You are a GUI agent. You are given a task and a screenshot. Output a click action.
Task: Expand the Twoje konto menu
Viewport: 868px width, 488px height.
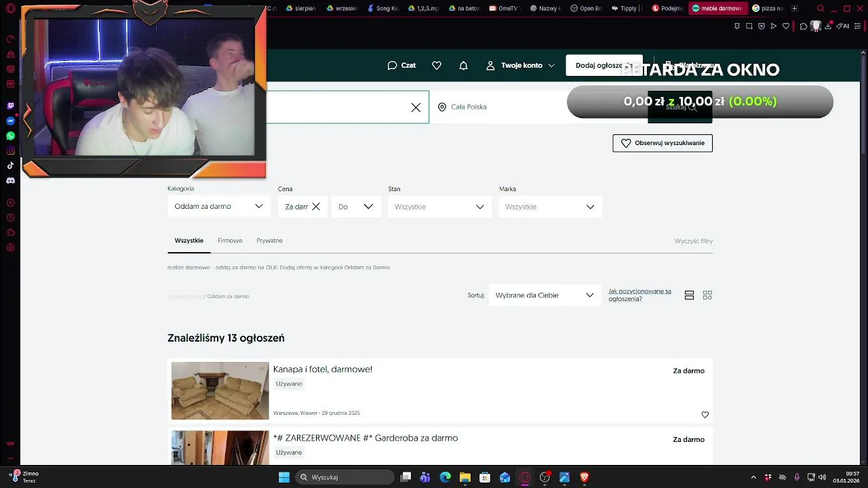520,66
